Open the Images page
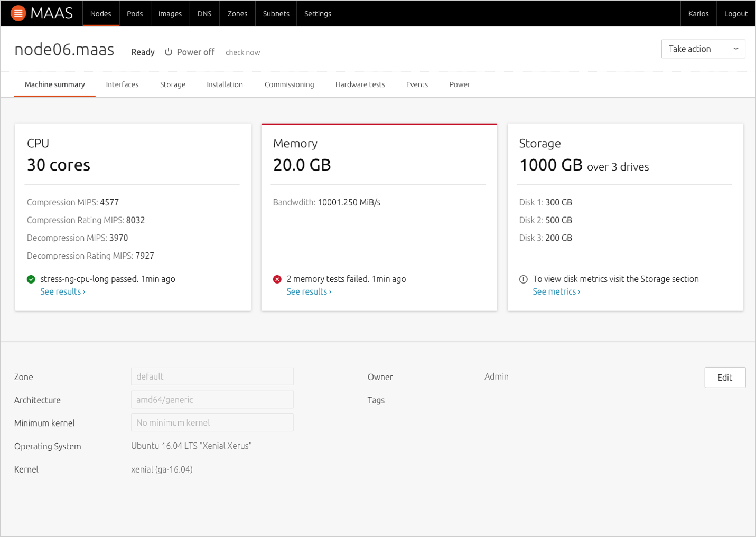Viewport: 756px width, 537px height. pyautogui.click(x=170, y=14)
